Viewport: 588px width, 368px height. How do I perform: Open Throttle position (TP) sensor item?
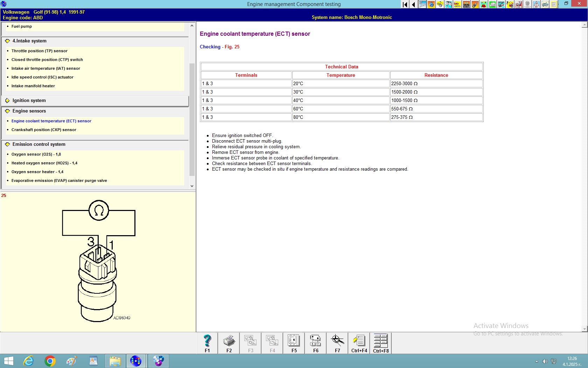pos(39,51)
